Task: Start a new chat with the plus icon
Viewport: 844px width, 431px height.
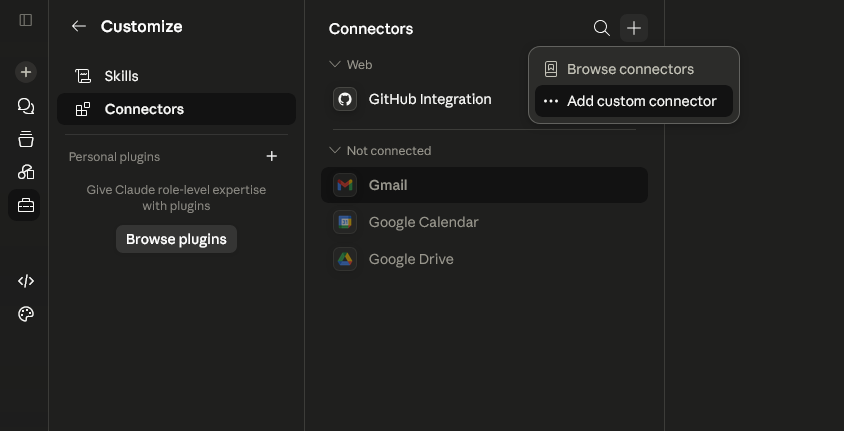Action: click(x=25, y=72)
